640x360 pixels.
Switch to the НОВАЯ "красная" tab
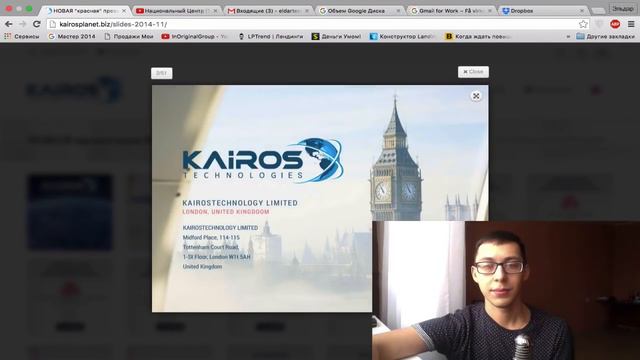[x=84, y=11]
